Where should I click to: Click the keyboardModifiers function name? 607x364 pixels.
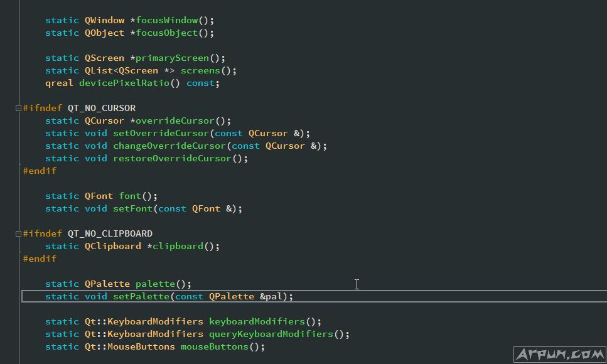point(257,321)
